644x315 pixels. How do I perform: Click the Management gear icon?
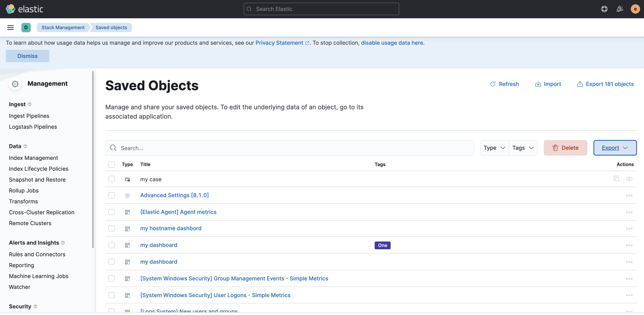(15, 84)
